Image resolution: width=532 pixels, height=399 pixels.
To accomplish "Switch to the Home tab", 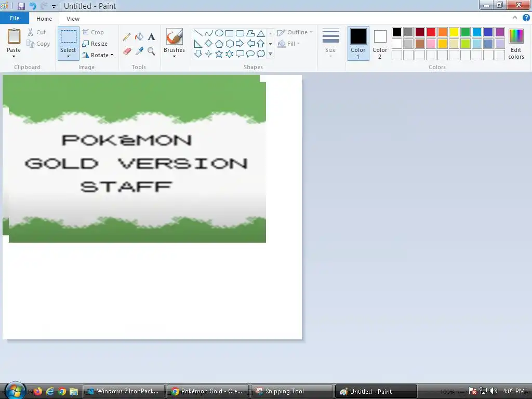I will pos(44,19).
